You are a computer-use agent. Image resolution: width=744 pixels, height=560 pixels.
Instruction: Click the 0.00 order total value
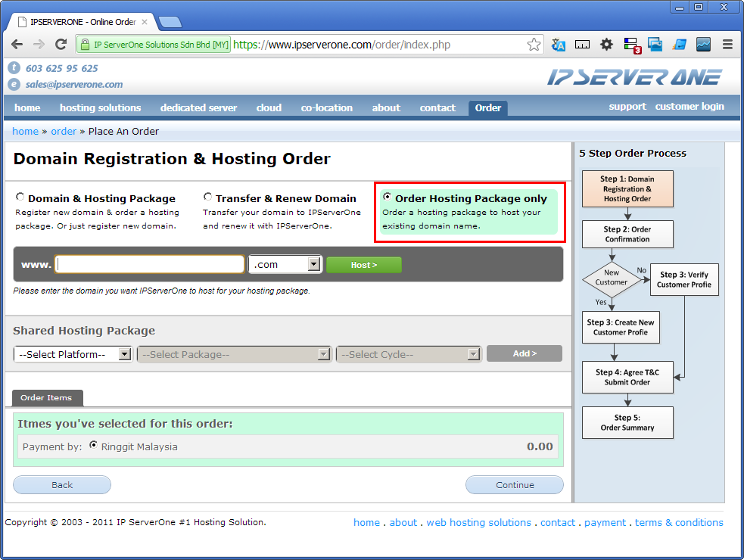[x=540, y=446]
